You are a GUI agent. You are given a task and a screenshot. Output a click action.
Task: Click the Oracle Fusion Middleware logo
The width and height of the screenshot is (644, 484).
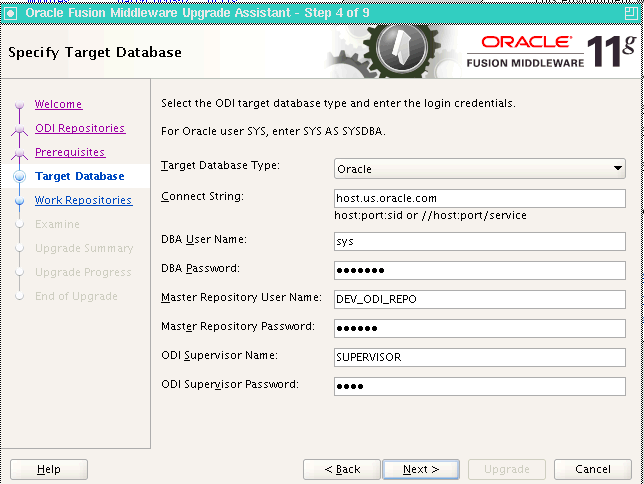(x=550, y=51)
